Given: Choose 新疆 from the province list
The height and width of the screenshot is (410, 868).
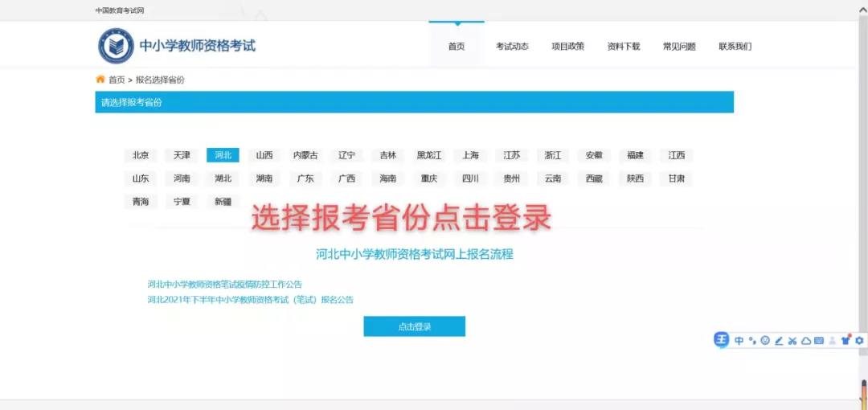Looking at the screenshot, I should point(223,202).
